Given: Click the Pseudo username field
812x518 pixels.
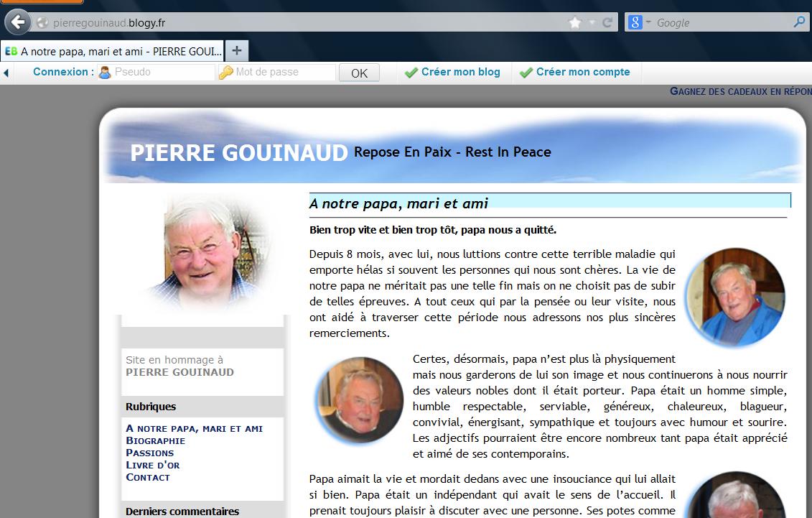Looking at the screenshot, I should pos(156,72).
